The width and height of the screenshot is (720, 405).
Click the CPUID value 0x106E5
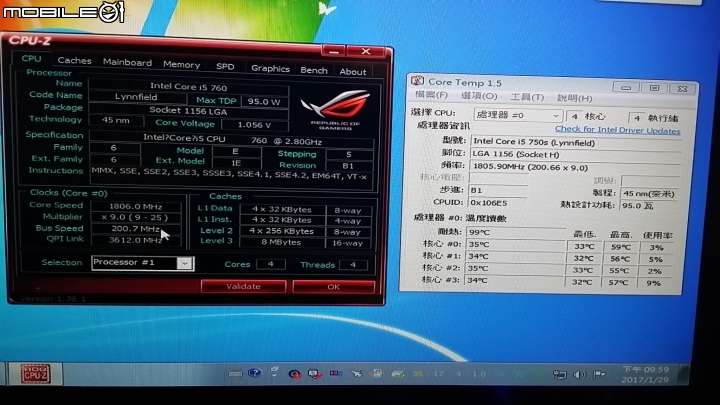(497, 202)
